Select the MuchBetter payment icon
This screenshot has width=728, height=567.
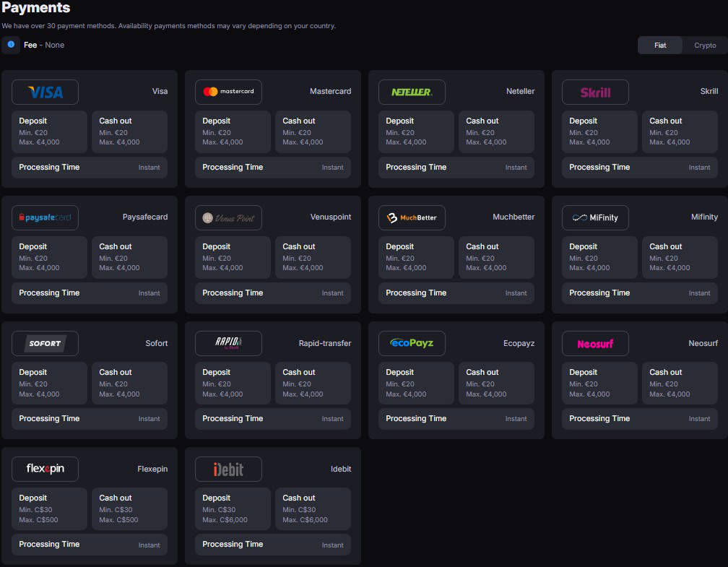[412, 217]
